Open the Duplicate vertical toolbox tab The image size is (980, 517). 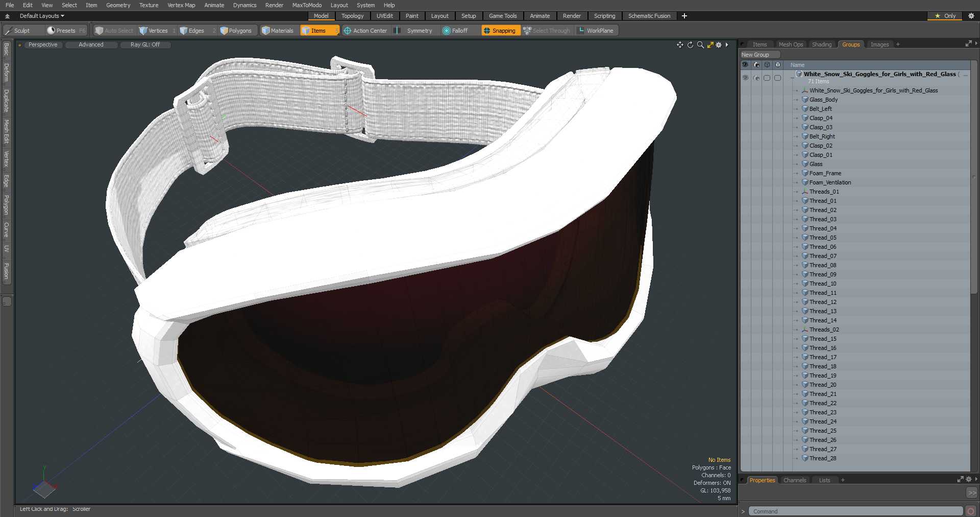tap(6, 101)
